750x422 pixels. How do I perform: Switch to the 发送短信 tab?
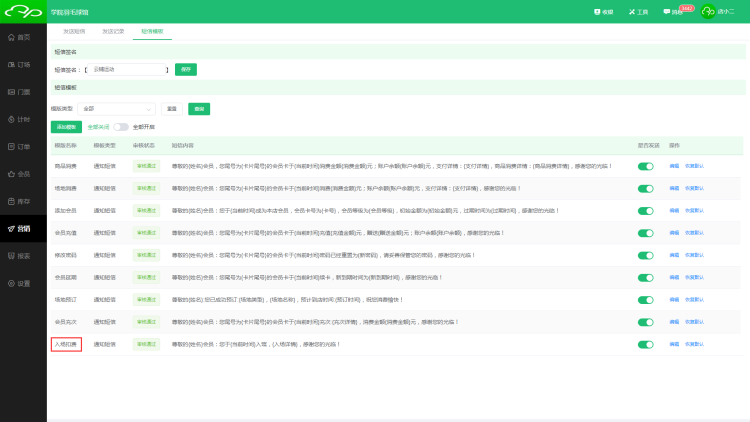[74, 32]
